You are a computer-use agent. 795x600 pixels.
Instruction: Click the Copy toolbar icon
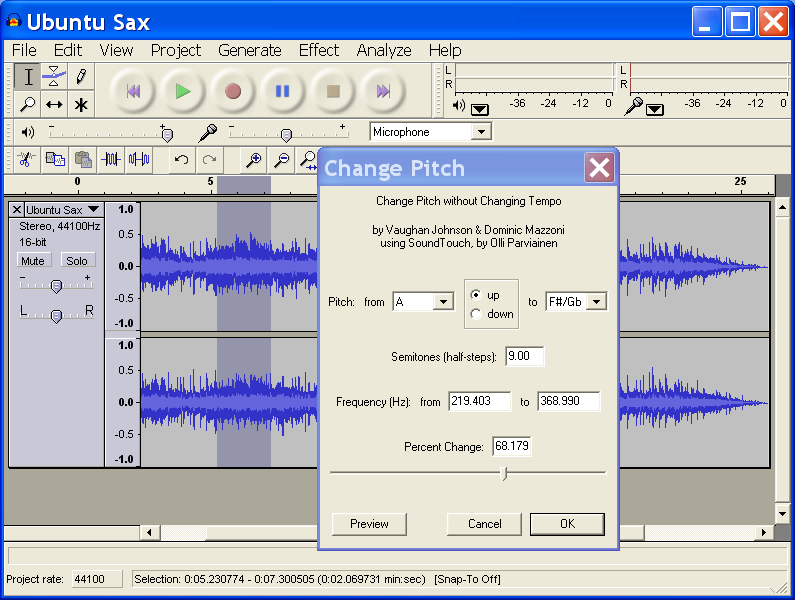coord(55,160)
